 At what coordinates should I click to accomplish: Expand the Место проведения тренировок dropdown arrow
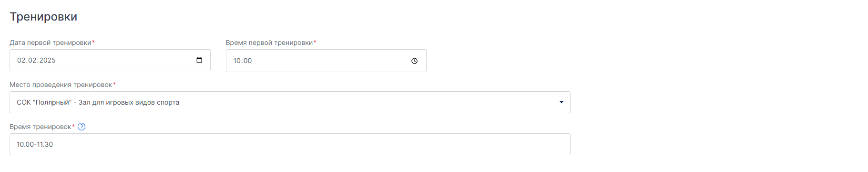point(561,102)
